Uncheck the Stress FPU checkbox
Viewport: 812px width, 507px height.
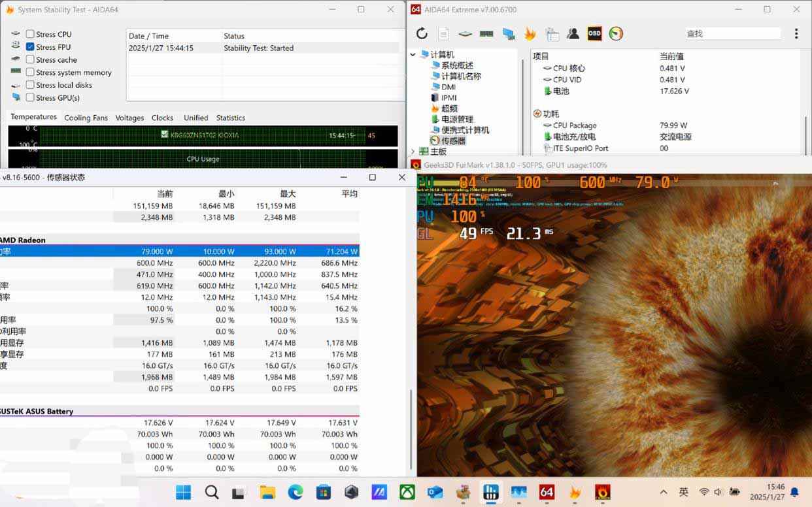(30, 47)
